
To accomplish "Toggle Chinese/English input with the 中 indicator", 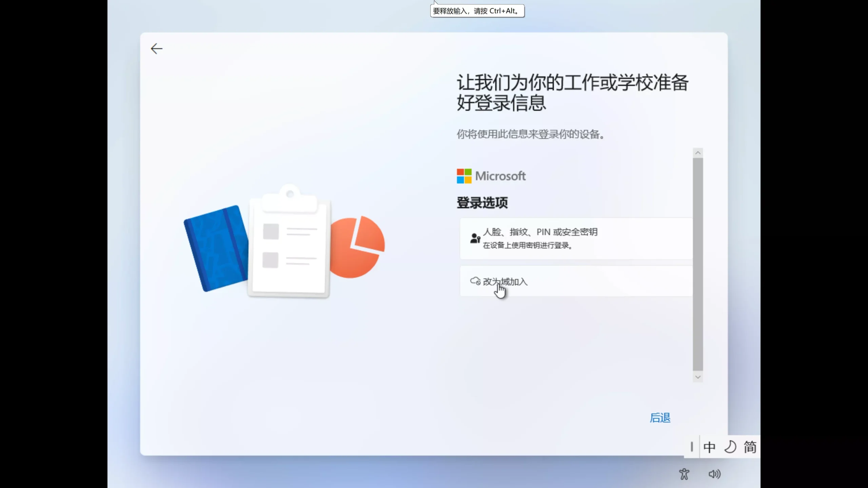I will (x=709, y=447).
